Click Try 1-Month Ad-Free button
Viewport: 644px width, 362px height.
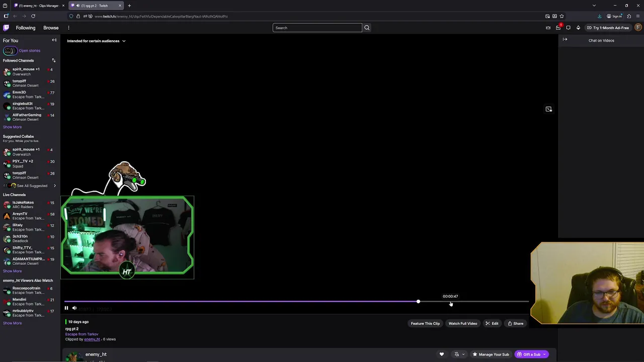607,28
